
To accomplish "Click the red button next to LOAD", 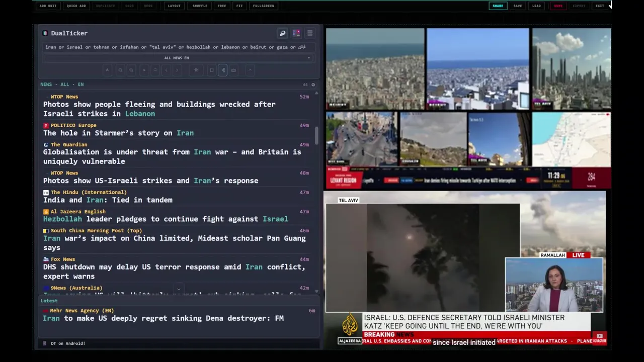I will (x=558, y=6).
